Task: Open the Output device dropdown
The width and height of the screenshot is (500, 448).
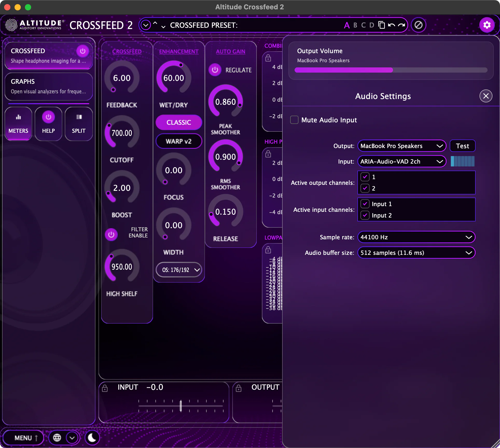Action: 402,146
